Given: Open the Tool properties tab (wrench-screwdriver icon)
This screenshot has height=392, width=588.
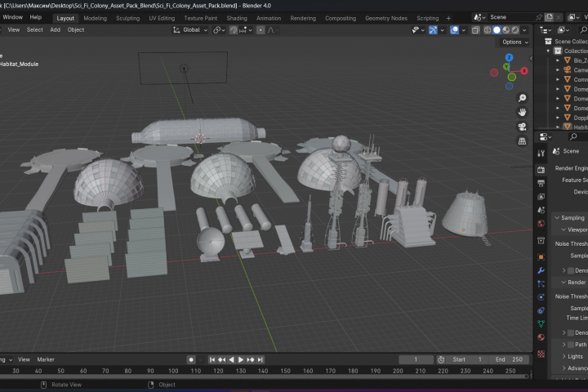Looking at the screenshot, I should click(x=541, y=153).
